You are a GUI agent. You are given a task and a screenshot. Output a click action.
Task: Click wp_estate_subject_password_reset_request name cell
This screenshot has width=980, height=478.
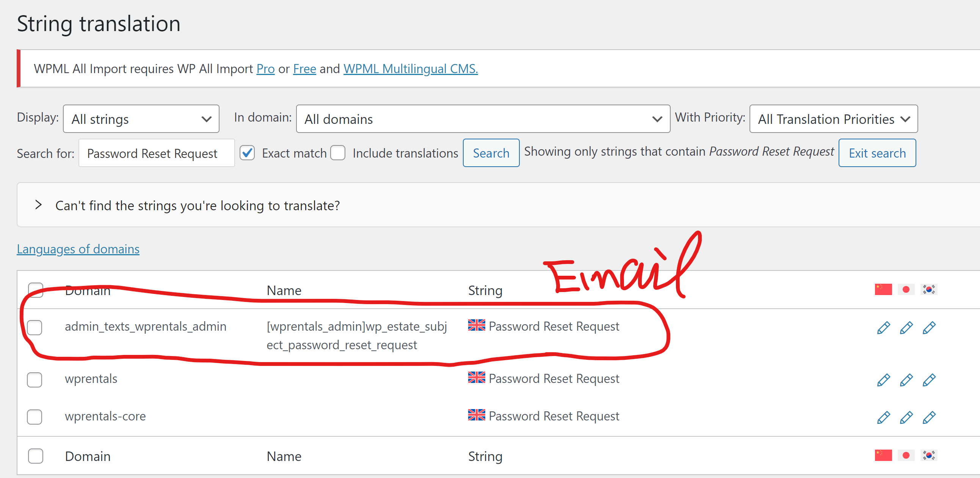(x=356, y=336)
